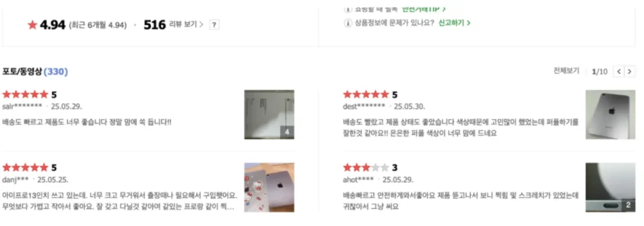The width and height of the screenshot is (644, 226).
Task: Open salr review photo thumbnail with 4 badge
Action: click(269, 114)
